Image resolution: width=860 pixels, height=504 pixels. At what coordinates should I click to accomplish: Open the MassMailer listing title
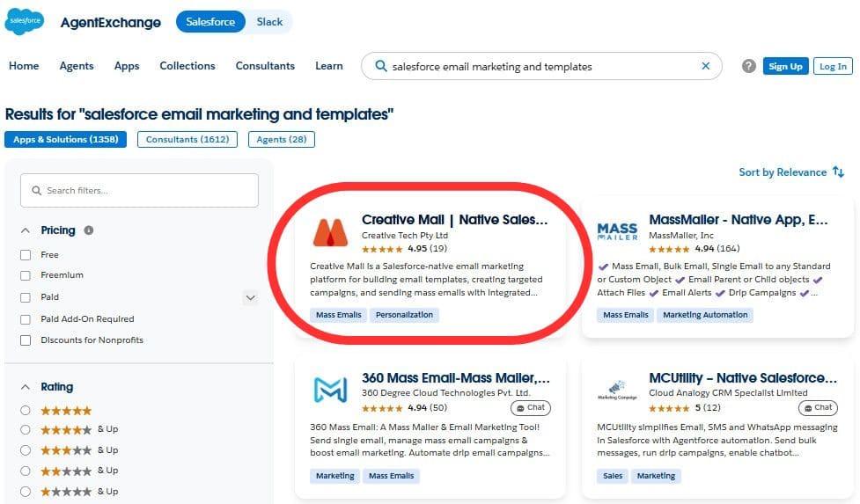(x=739, y=220)
